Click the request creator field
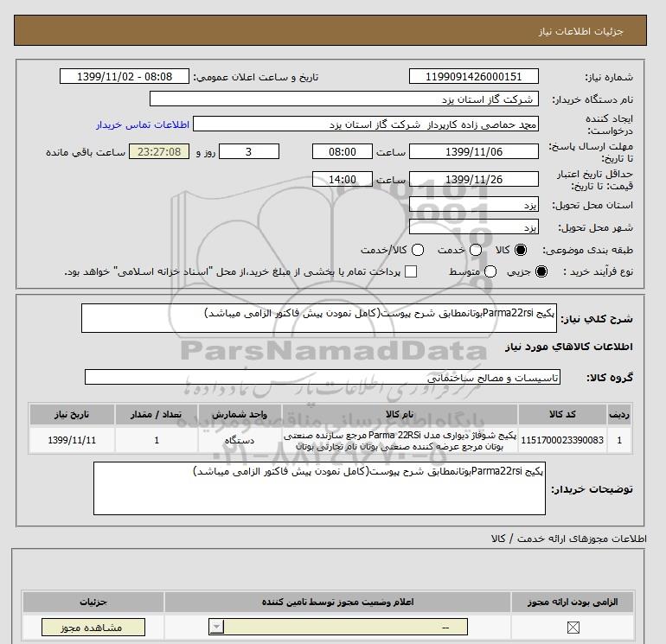This screenshot has height=644, width=666. (366, 124)
